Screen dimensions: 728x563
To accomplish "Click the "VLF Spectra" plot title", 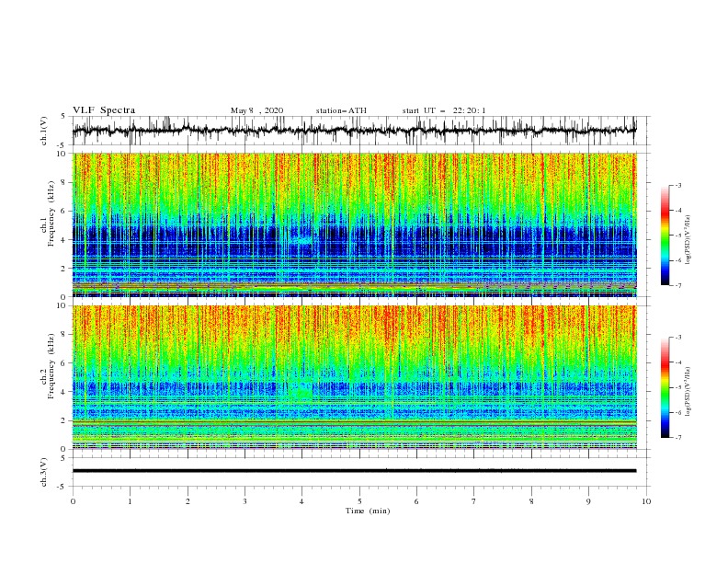I will [104, 110].
